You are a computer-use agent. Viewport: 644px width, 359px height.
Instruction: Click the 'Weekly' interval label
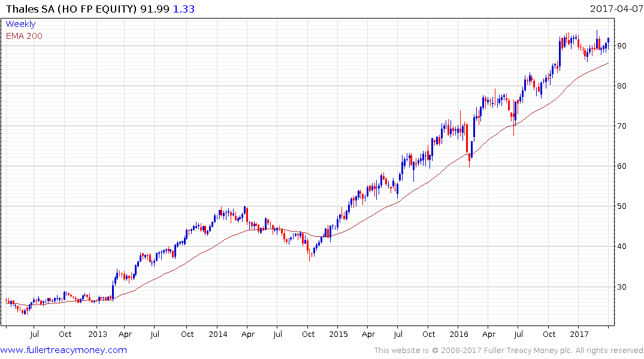20,24
